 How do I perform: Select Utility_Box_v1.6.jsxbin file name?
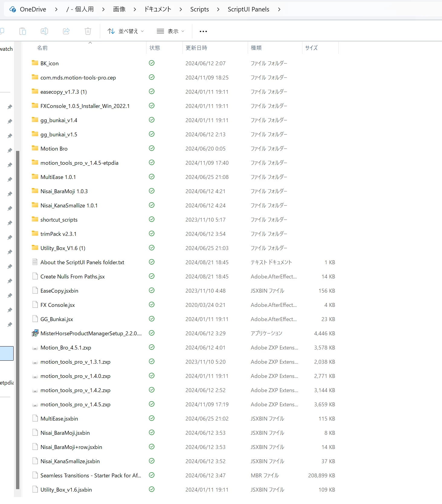(66, 490)
